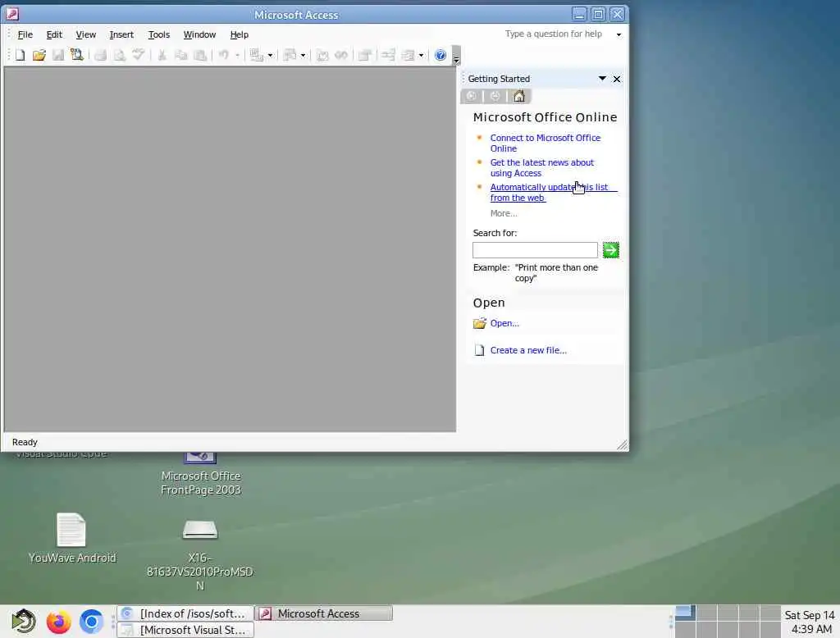Click the Properties toolbar icon

tap(365, 55)
